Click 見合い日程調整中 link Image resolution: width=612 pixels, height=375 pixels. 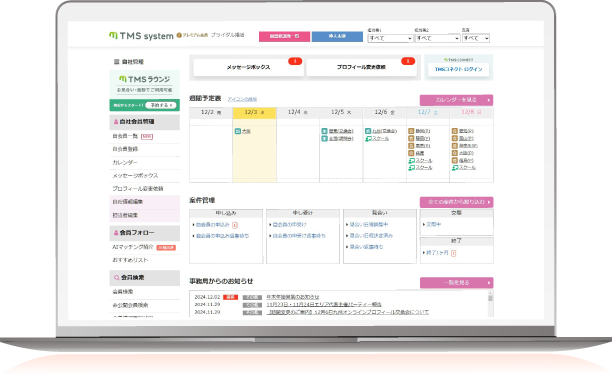click(x=368, y=225)
